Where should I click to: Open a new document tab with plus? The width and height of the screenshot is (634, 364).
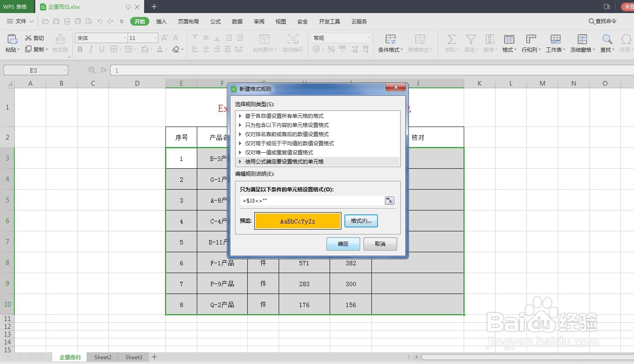point(154,7)
